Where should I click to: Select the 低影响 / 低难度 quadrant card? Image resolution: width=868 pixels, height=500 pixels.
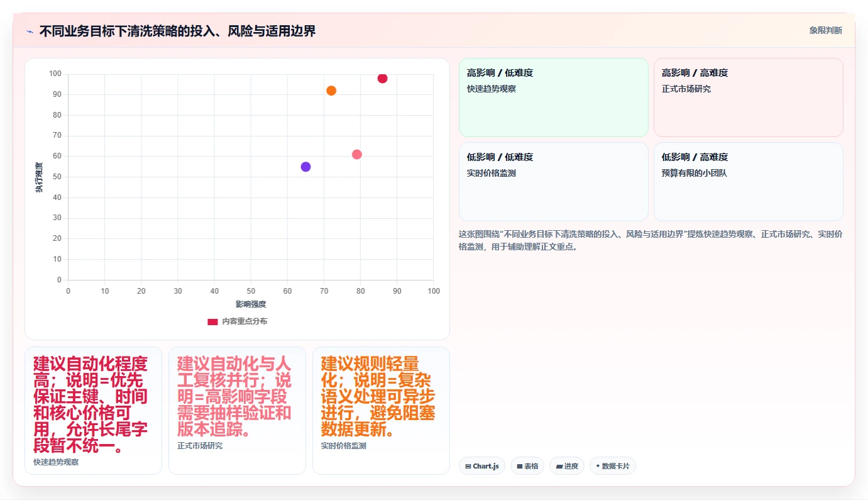pyautogui.click(x=553, y=182)
